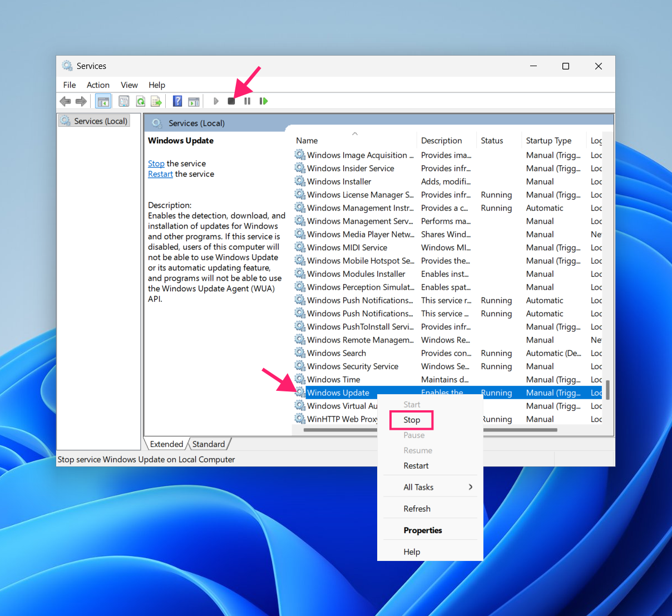Select Windows Media Player Network row
Viewport: 672px width, 616px height.
[x=448, y=234]
